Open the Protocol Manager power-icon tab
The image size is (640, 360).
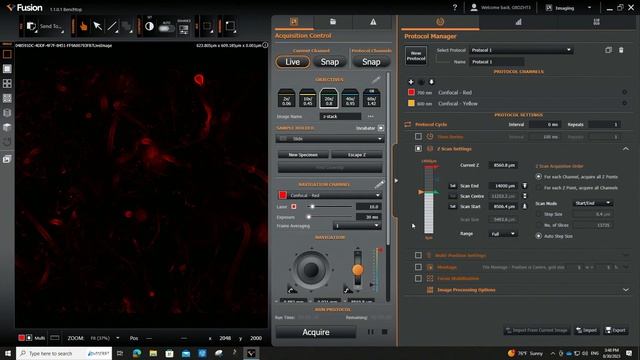coord(440,22)
